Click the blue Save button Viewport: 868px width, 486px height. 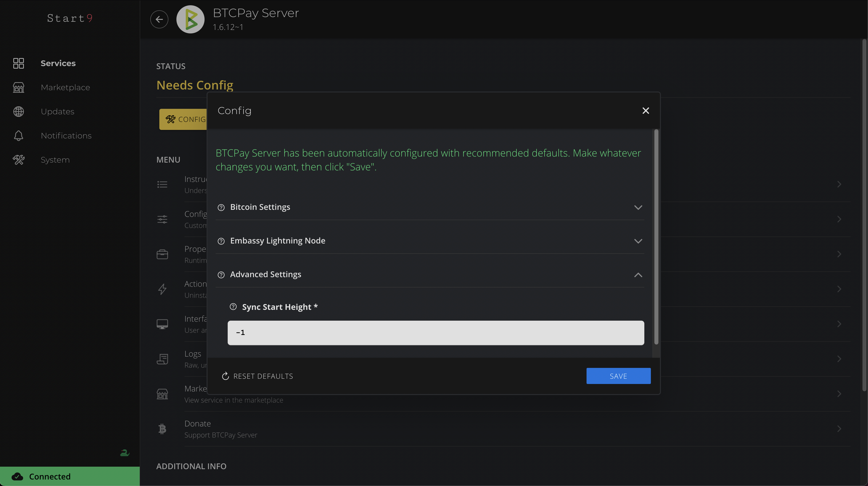point(618,376)
